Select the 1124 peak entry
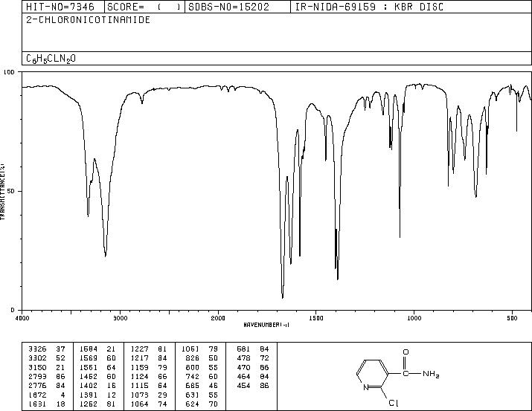 [x=149, y=376]
